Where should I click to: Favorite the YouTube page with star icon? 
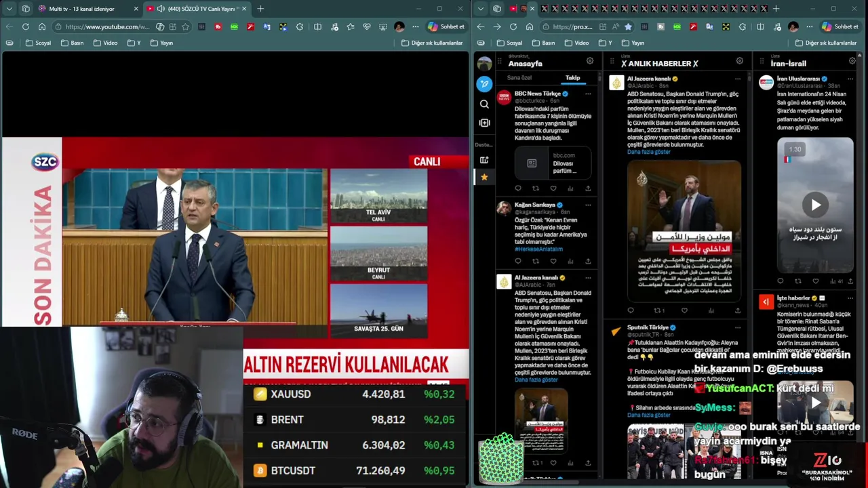(185, 26)
